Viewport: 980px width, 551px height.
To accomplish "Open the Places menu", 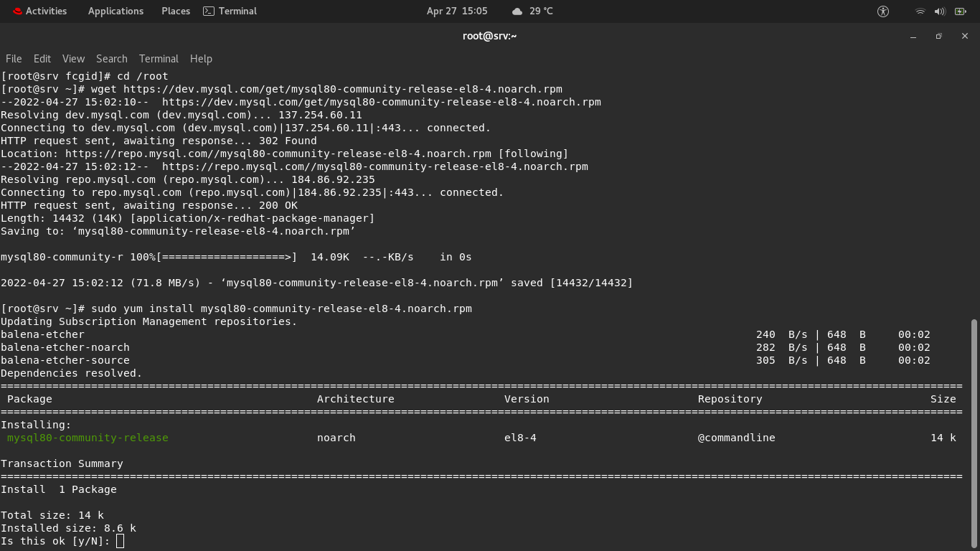I will (x=176, y=11).
